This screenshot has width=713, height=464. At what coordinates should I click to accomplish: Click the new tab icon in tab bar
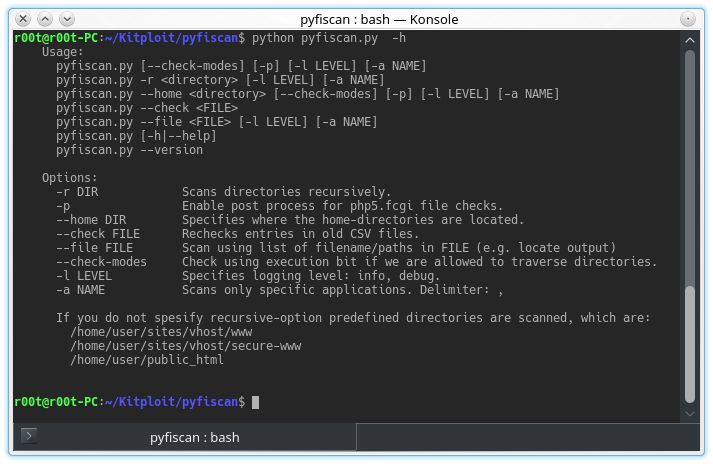pyautogui.click(x=29, y=436)
